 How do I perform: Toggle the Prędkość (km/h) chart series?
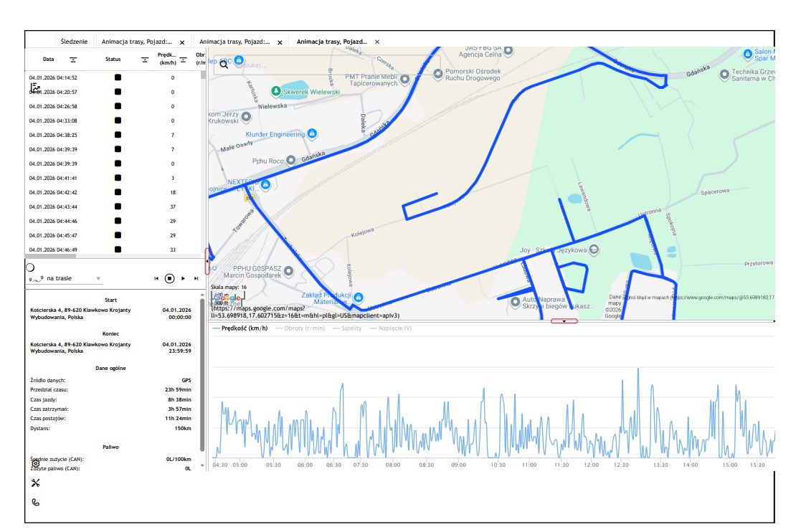(240, 328)
